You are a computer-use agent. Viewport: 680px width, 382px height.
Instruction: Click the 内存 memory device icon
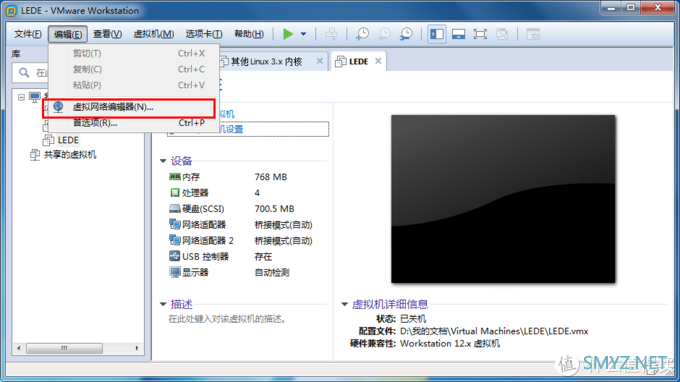(x=174, y=176)
